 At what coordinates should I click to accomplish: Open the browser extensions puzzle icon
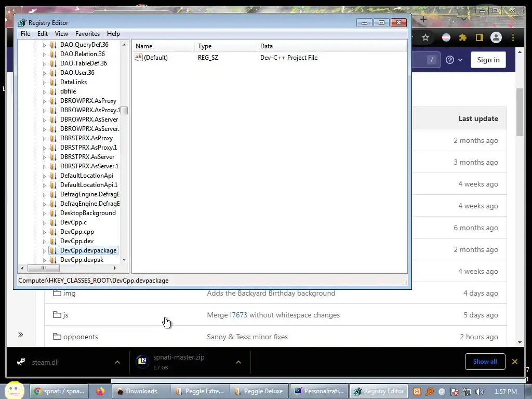click(463, 37)
